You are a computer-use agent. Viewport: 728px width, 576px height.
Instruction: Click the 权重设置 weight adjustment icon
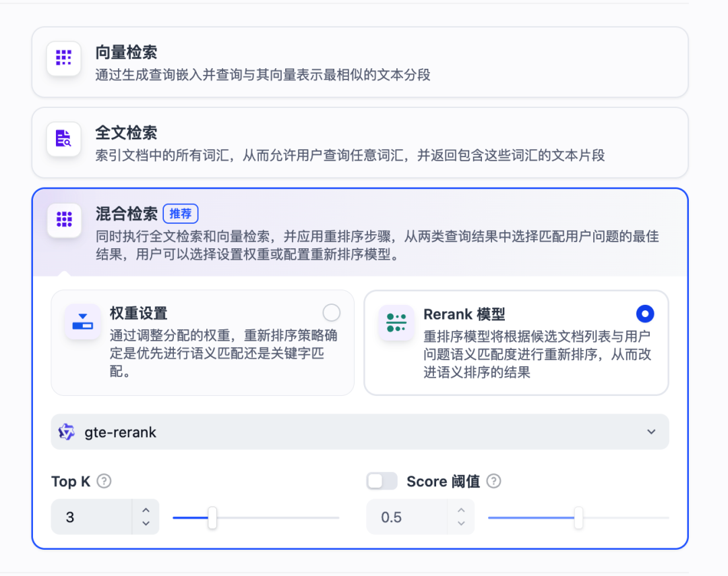coord(83,323)
